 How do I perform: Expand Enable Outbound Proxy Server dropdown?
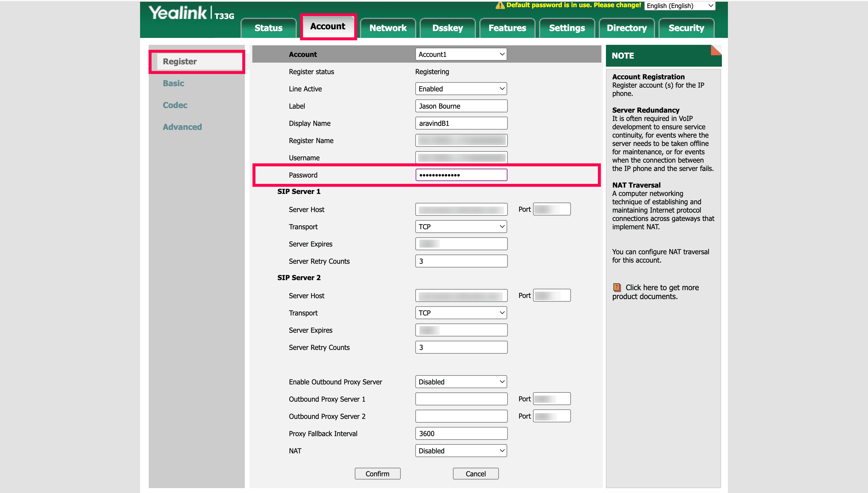point(461,382)
